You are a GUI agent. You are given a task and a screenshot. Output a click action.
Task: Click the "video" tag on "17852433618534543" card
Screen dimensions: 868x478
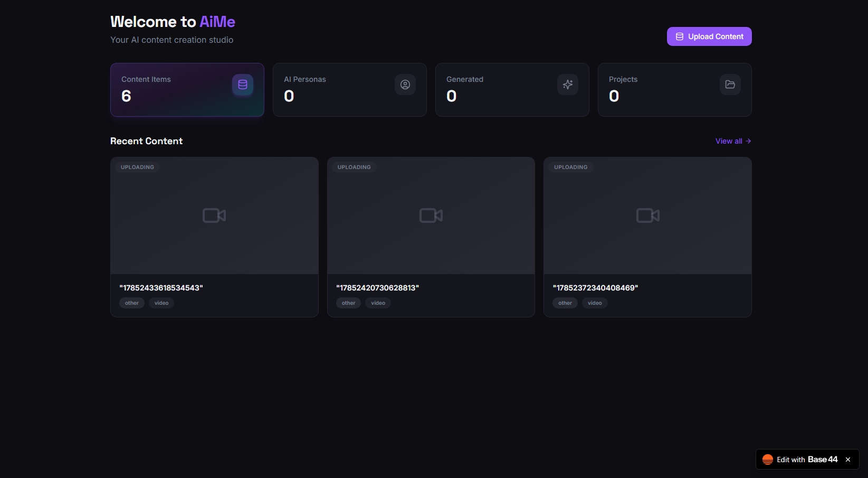(x=161, y=303)
